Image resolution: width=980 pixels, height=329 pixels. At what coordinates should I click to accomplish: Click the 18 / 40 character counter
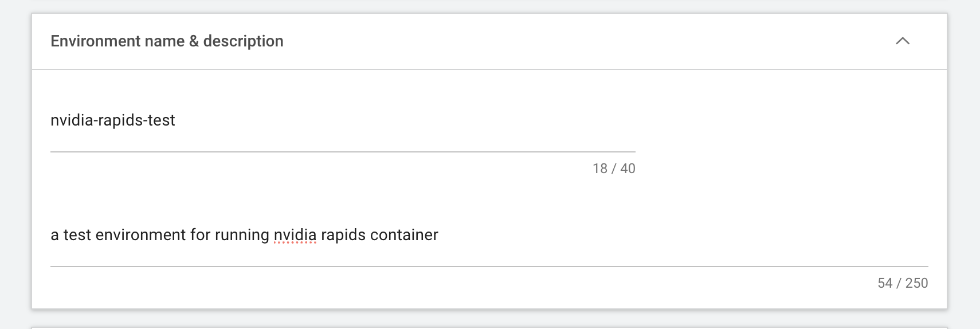point(614,169)
